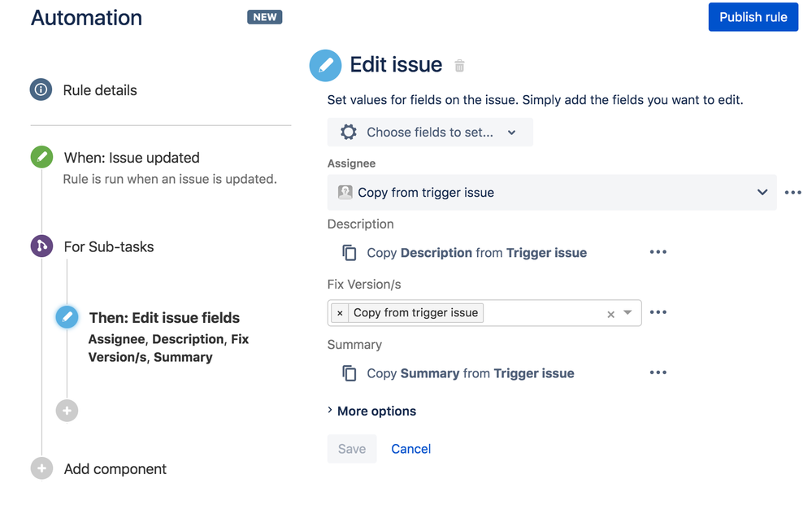Click the info icon next to Rule details
Screen dimensions: 812x518
[41, 89]
